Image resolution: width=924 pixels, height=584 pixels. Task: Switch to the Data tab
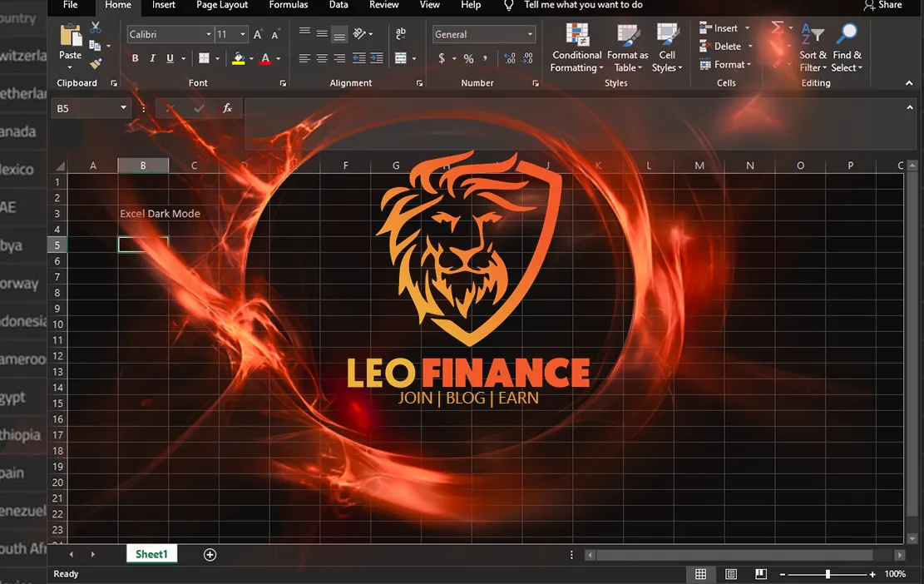[338, 5]
